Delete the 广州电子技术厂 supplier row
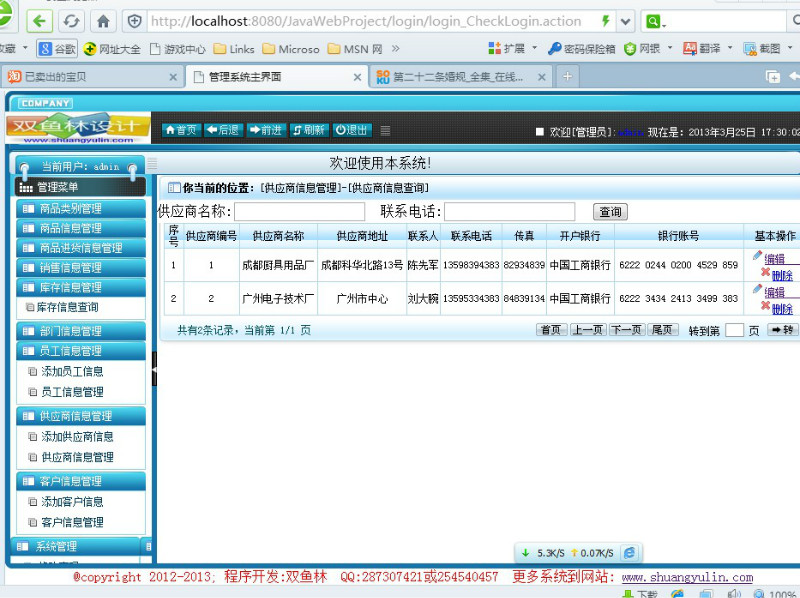This screenshot has width=800, height=598. [782, 309]
